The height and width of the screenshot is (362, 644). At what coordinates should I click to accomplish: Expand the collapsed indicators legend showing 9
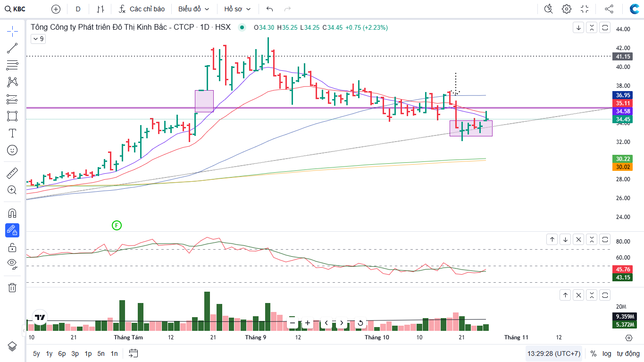pyautogui.click(x=38, y=39)
